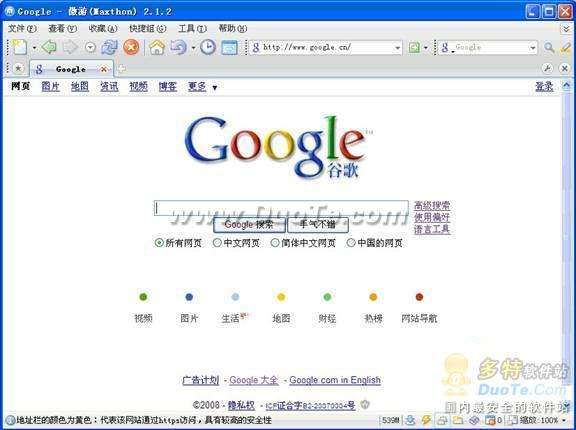
Task: Select the 所有网页 radio button
Action: 159,243
